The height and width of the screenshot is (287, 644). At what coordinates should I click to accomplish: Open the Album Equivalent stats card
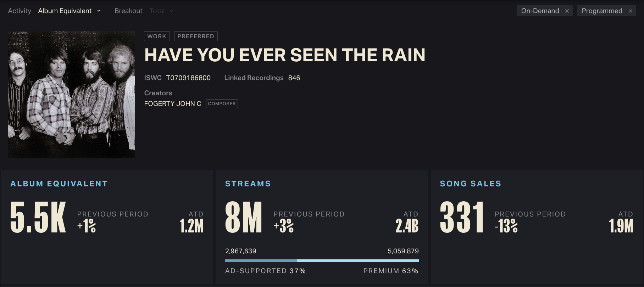[x=107, y=226]
